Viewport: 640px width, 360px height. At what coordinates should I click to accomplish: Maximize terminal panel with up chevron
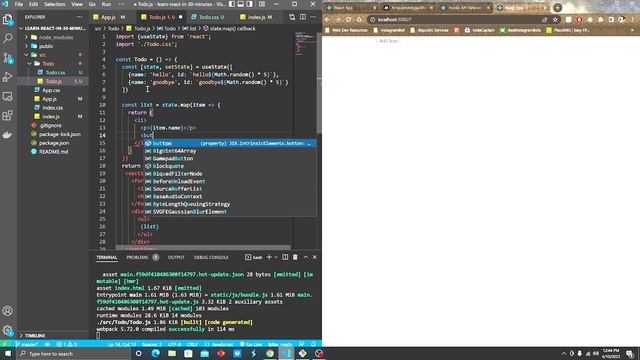pos(306,257)
